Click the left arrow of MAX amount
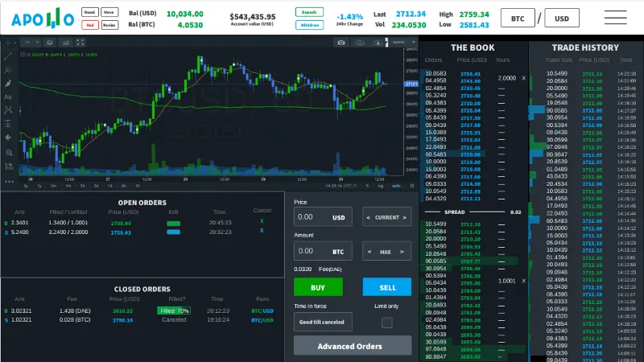This screenshot has width=644, height=362. pos(369,252)
